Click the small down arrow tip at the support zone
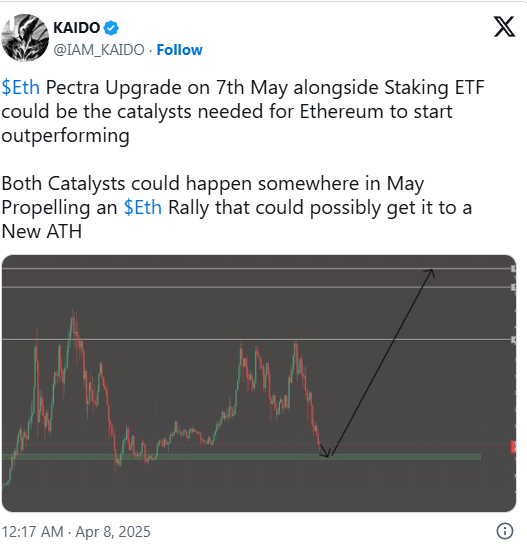The width and height of the screenshot is (527, 545). coord(326,455)
